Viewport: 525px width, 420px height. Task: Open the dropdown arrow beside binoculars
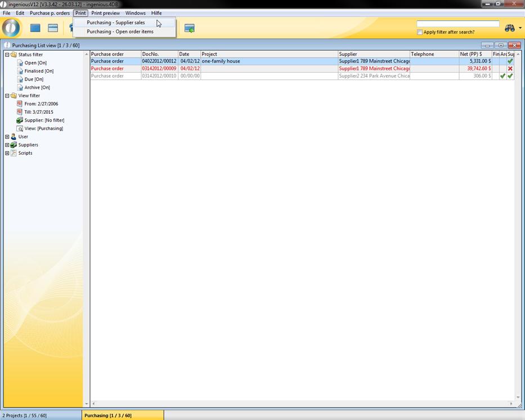520,28
